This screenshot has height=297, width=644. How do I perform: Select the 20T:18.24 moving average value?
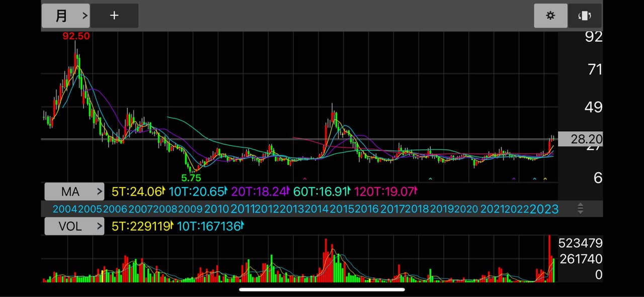point(261,191)
